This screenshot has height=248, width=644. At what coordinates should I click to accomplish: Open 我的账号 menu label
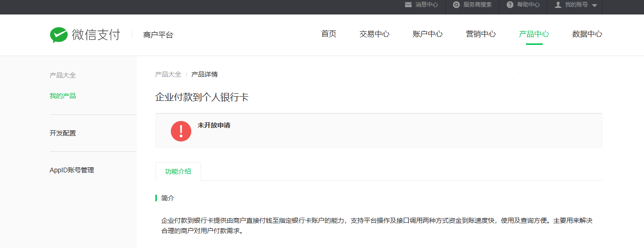[576, 5]
